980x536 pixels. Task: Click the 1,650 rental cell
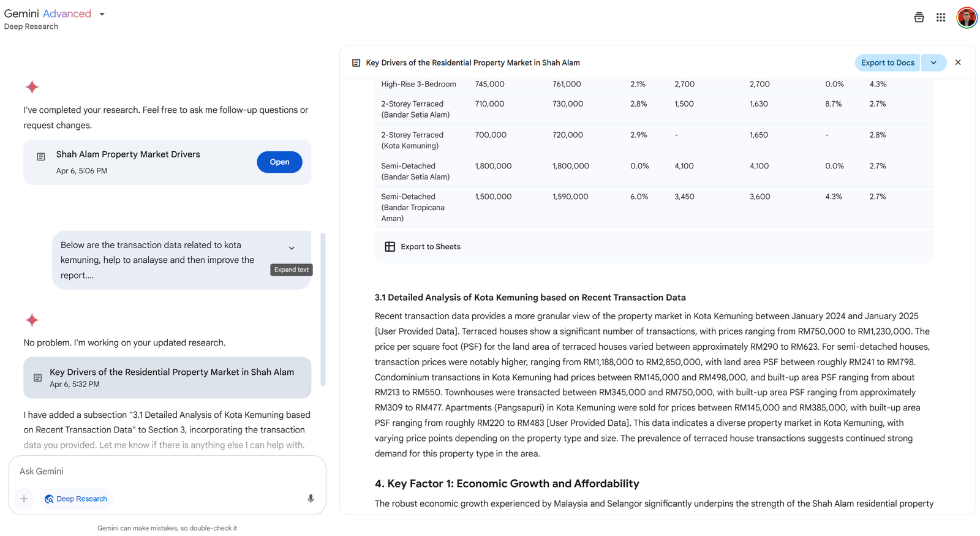point(759,135)
